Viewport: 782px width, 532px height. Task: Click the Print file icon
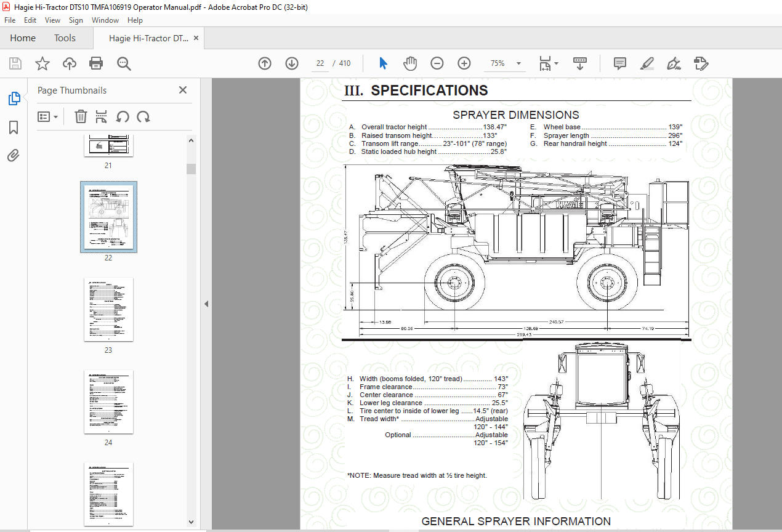[96, 63]
